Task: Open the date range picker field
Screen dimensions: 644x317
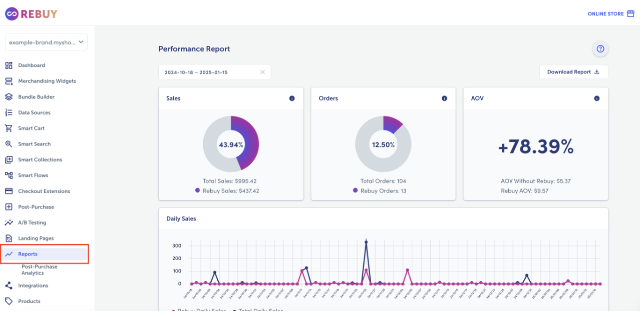Action: click(x=208, y=72)
